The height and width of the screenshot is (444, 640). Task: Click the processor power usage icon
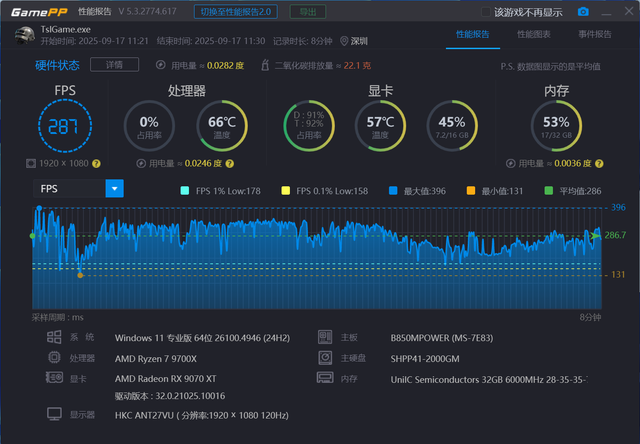click(141, 164)
